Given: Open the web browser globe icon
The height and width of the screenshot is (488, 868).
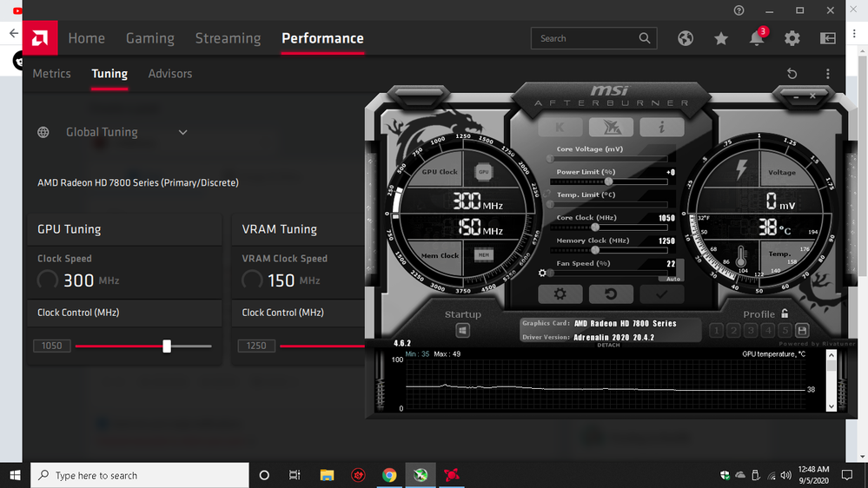Looking at the screenshot, I should click(x=686, y=38).
